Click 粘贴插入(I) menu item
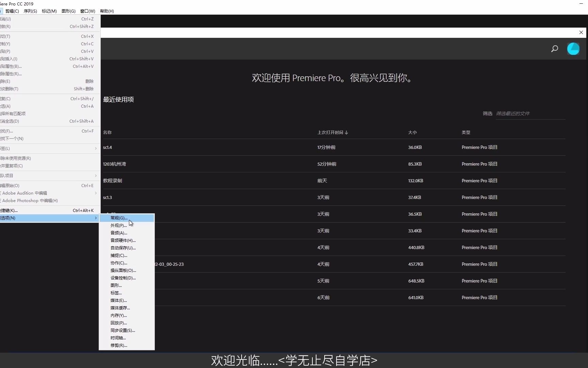The height and width of the screenshot is (368, 588). (x=49, y=59)
